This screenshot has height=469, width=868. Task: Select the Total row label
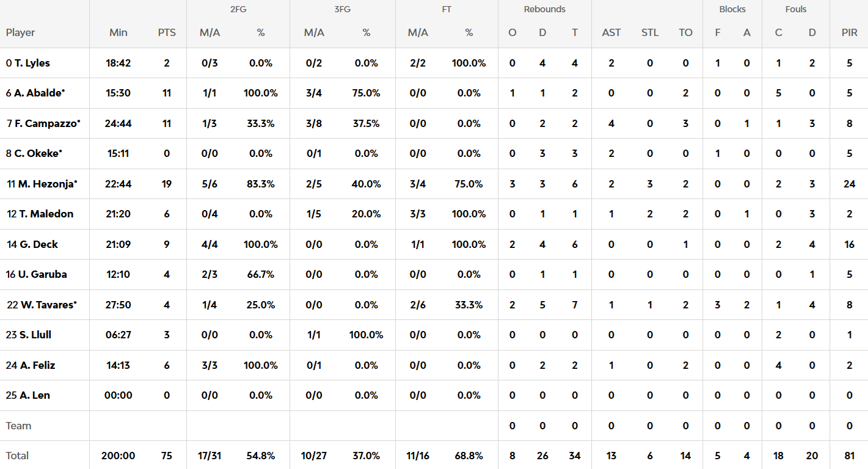coord(18,456)
